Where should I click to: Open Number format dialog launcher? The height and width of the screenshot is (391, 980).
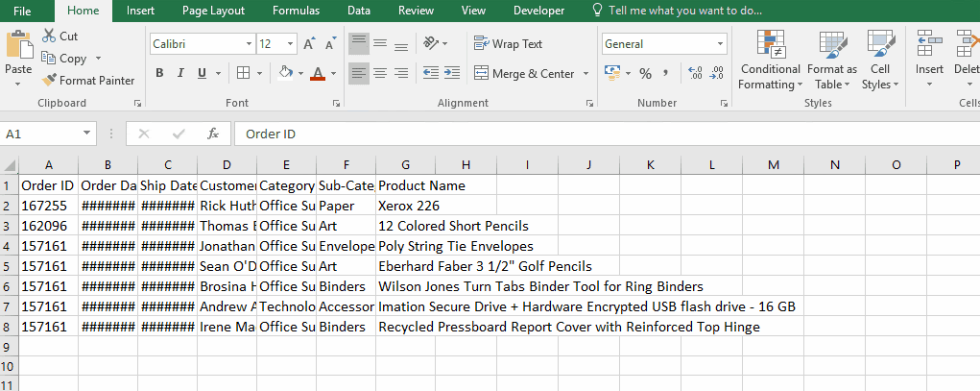coord(724,103)
